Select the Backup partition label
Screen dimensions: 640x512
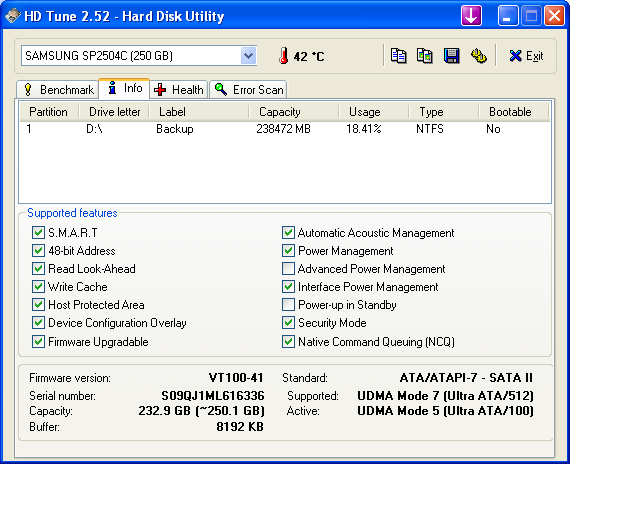point(175,129)
